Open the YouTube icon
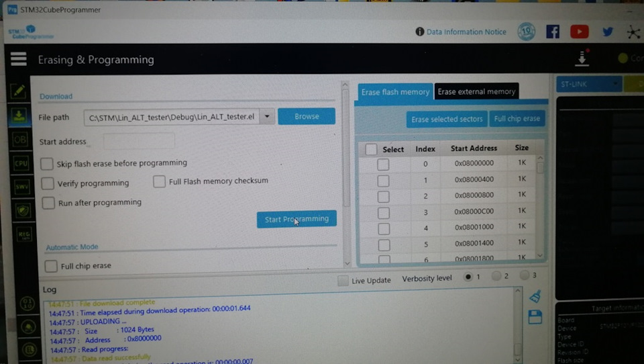The image size is (644, 364). click(x=579, y=32)
